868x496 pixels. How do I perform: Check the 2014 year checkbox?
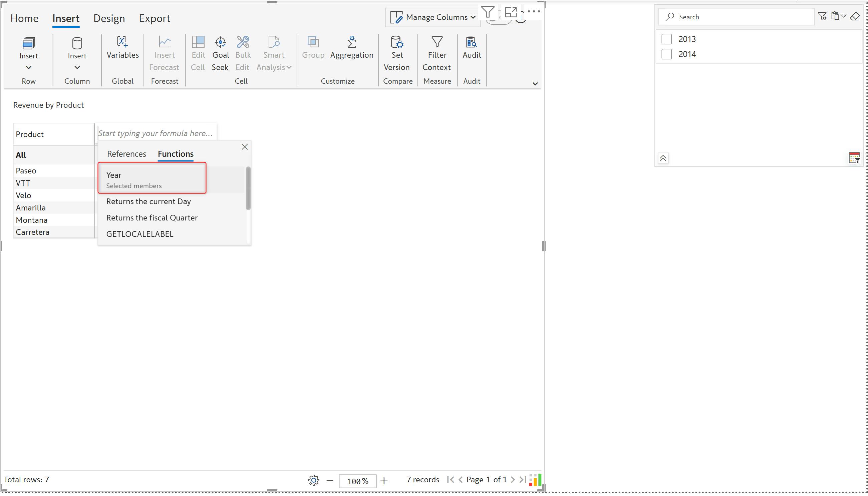coord(666,54)
